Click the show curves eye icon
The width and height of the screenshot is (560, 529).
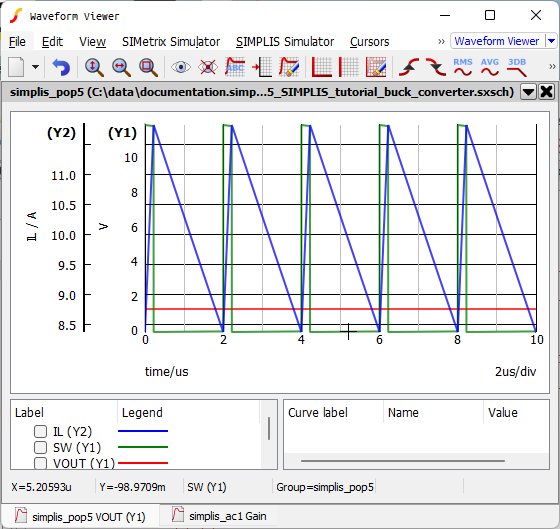[181, 67]
